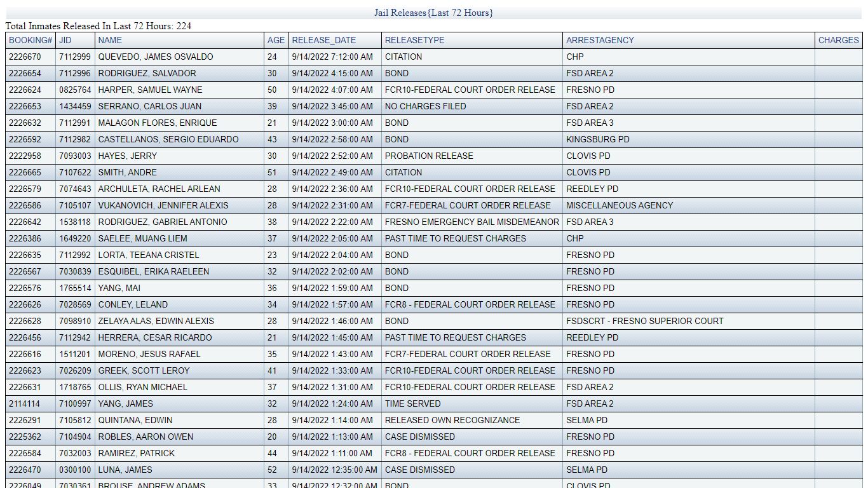
Task: Click MISCELLANEOUS AGENCY cell
Action: click(x=620, y=205)
